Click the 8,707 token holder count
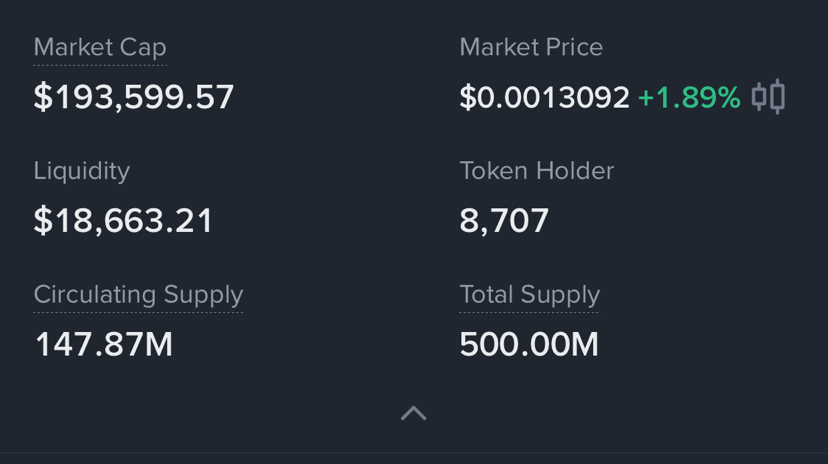This screenshot has width=828, height=464. point(504,221)
